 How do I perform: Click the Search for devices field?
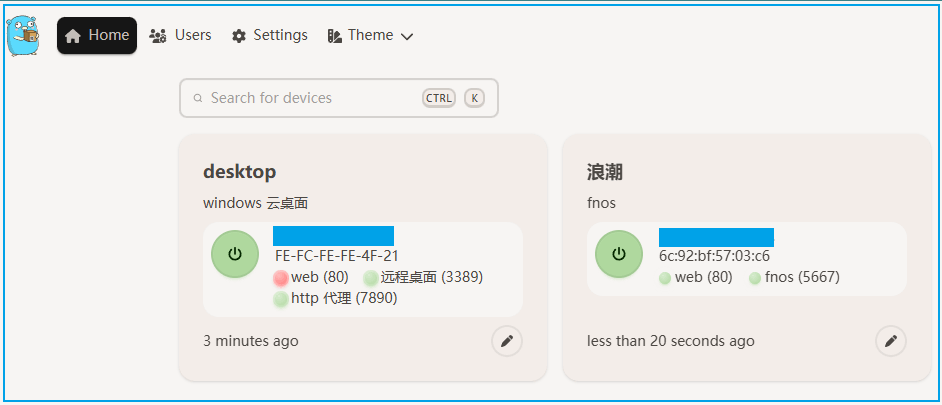310,98
